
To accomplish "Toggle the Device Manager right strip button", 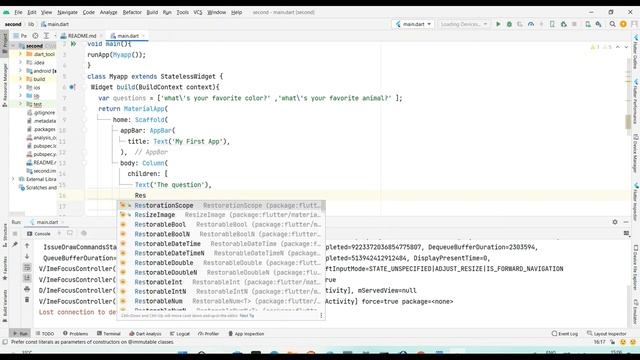I will tap(636, 153).
